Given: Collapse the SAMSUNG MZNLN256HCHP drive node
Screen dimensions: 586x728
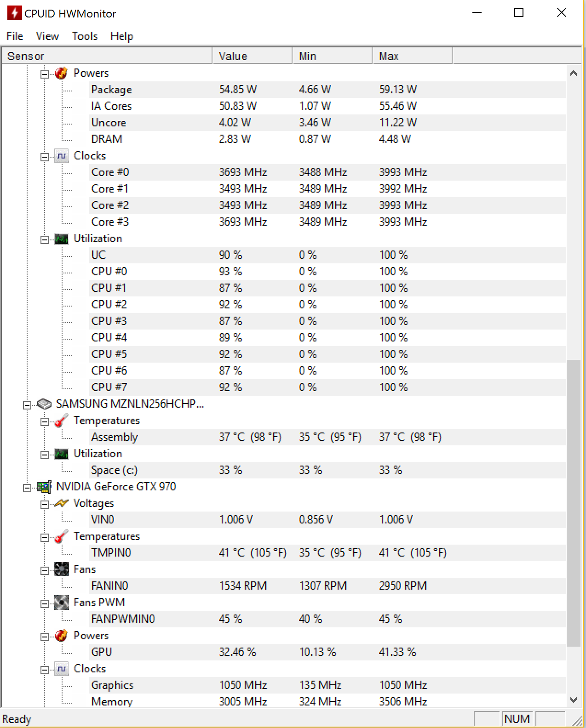Looking at the screenshot, I should (27, 405).
